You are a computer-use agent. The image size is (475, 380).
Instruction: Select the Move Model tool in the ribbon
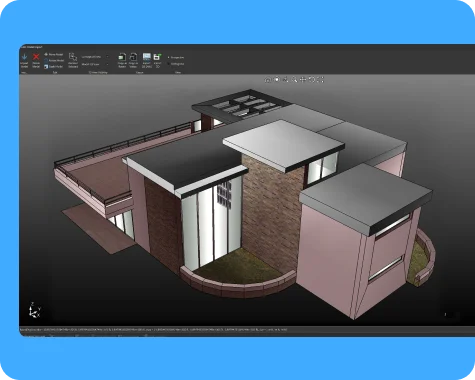[x=54, y=54]
